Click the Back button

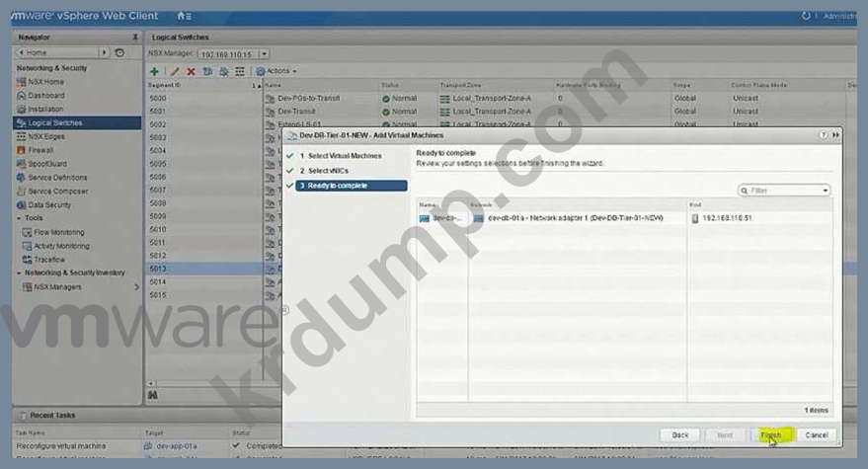(679, 435)
